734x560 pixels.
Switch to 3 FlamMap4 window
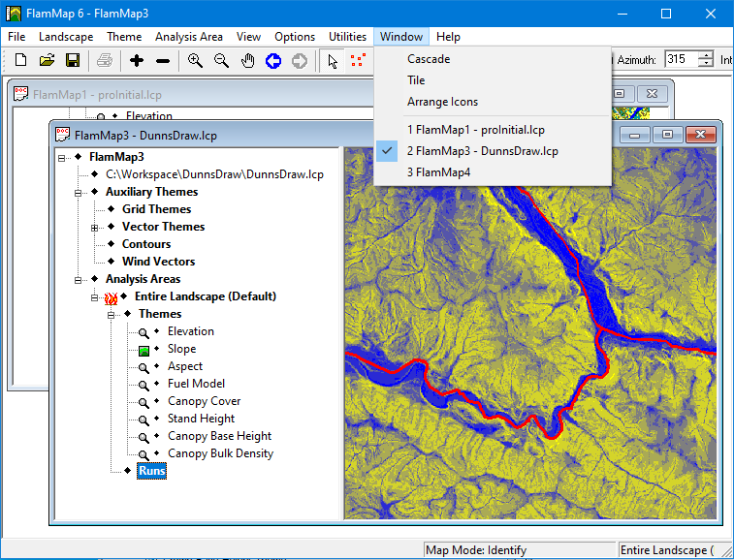click(493, 172)
